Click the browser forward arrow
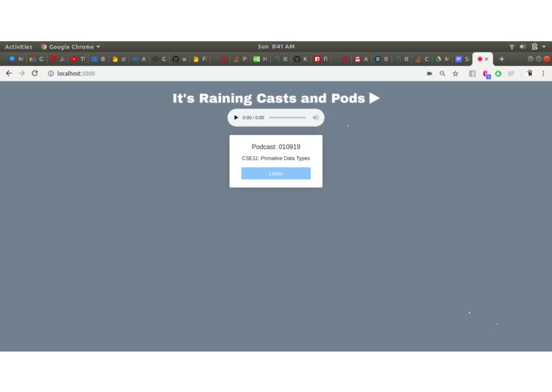 [x=21, y=74]
